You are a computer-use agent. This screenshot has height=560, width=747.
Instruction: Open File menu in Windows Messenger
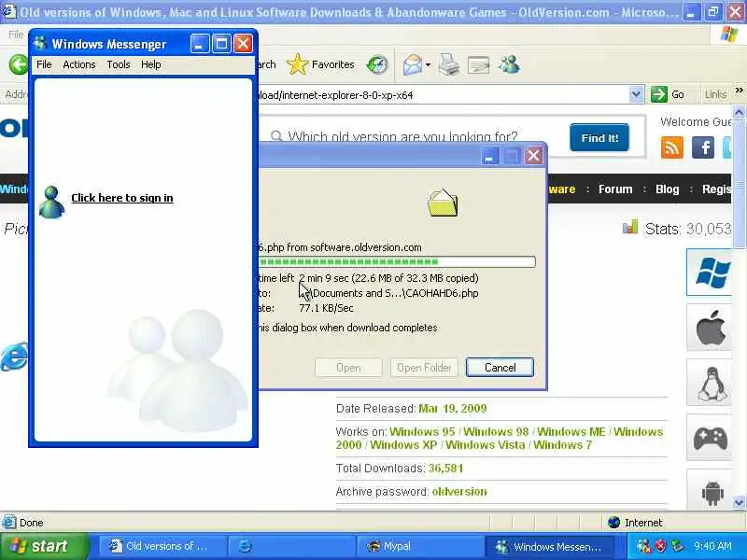pyautogui.click(x=44, y=64)
